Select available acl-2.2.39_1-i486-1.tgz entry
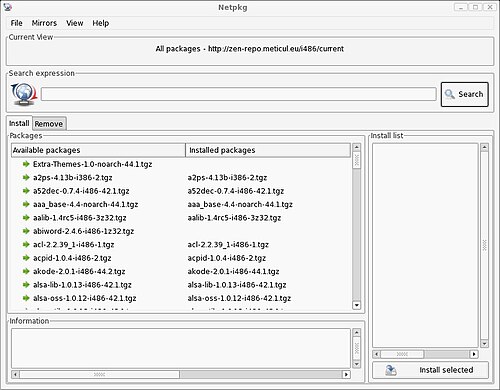The height and width of the screenshot is (390, 500). coord(73,244)
